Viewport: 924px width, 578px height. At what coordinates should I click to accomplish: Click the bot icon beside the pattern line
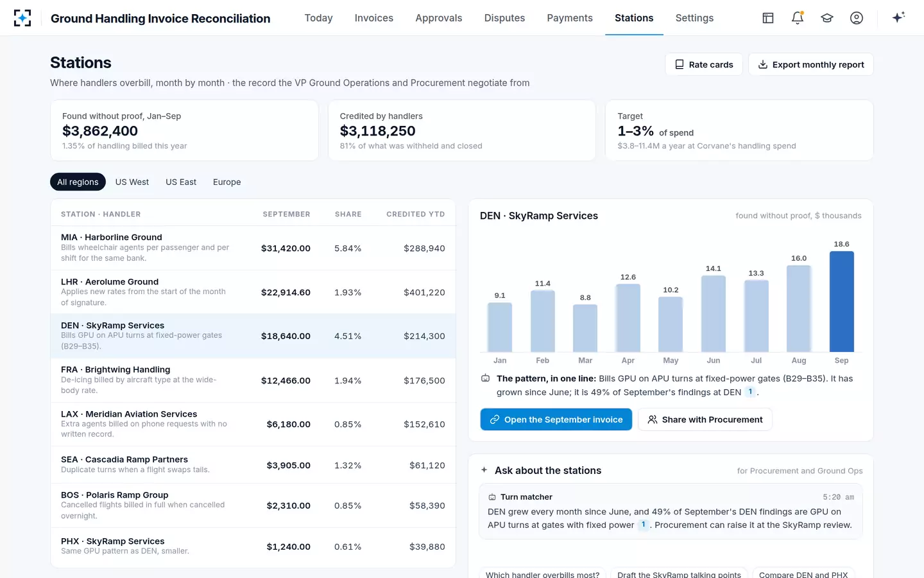pyautogui.click(x=486, y=378)
